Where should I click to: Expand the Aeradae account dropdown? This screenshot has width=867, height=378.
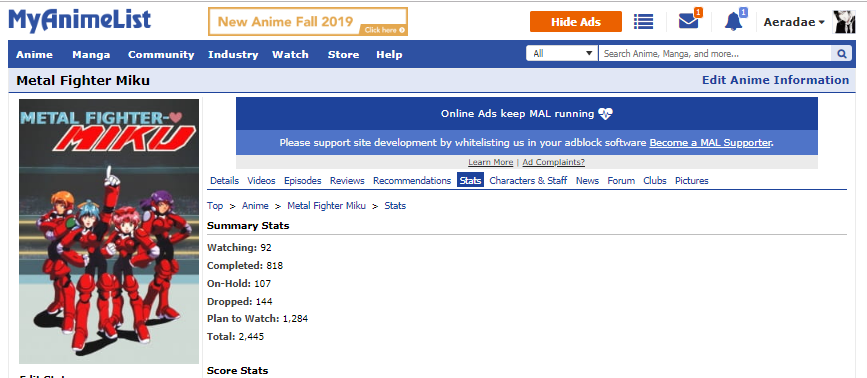pyautogui.click(x=793, y=22)
